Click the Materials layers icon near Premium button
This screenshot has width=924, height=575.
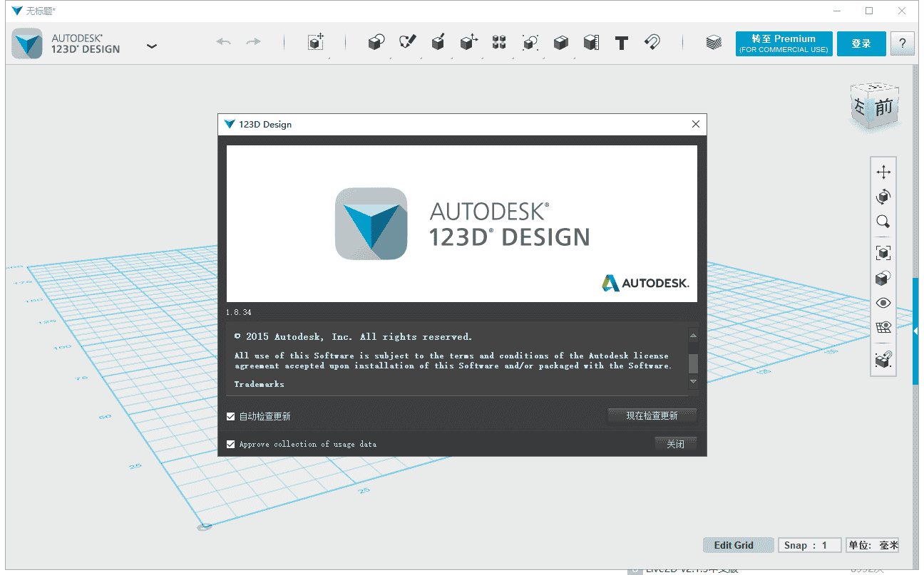coord(714,43)
